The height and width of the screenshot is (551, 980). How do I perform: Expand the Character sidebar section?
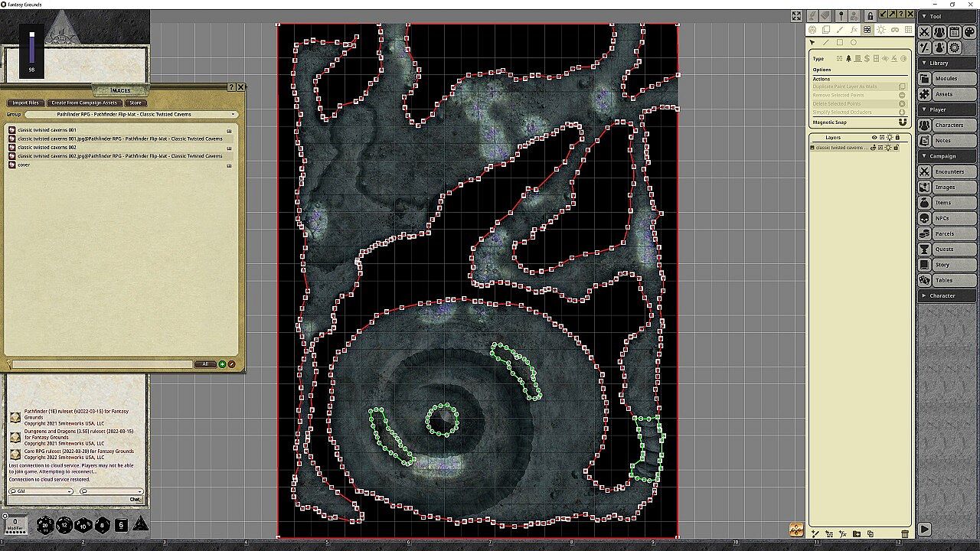(947, 295)
